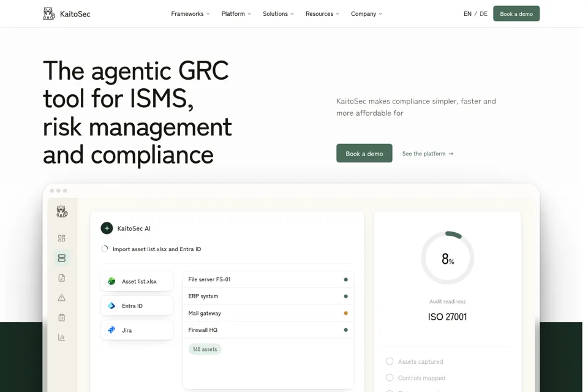Click the hero Book a demo button
The height and width of the screenshot is (392, 588).
point(364,153)
